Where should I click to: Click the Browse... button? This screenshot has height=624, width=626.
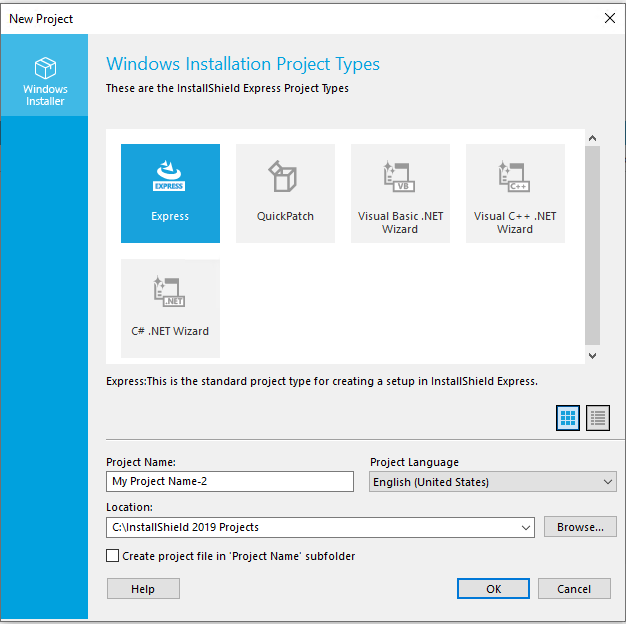(580, 527)
